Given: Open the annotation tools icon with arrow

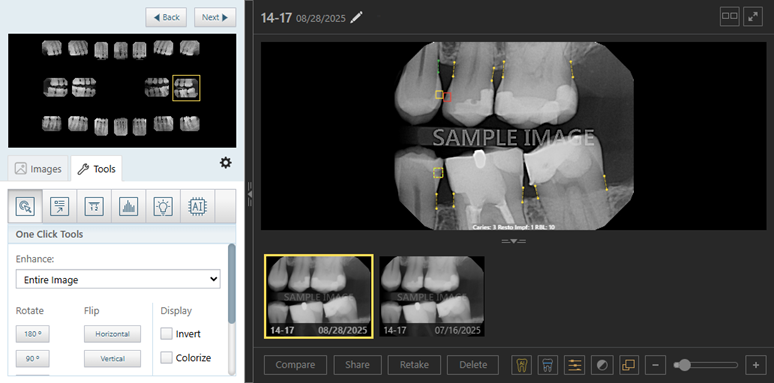Looking at the screenshot, I should coord(60,206).
